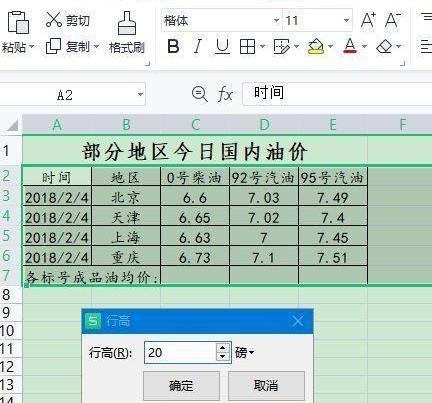The image size is (432, 403).
Task: Click the eraser clear formatting icon
Action: click(x=384, y=46)
